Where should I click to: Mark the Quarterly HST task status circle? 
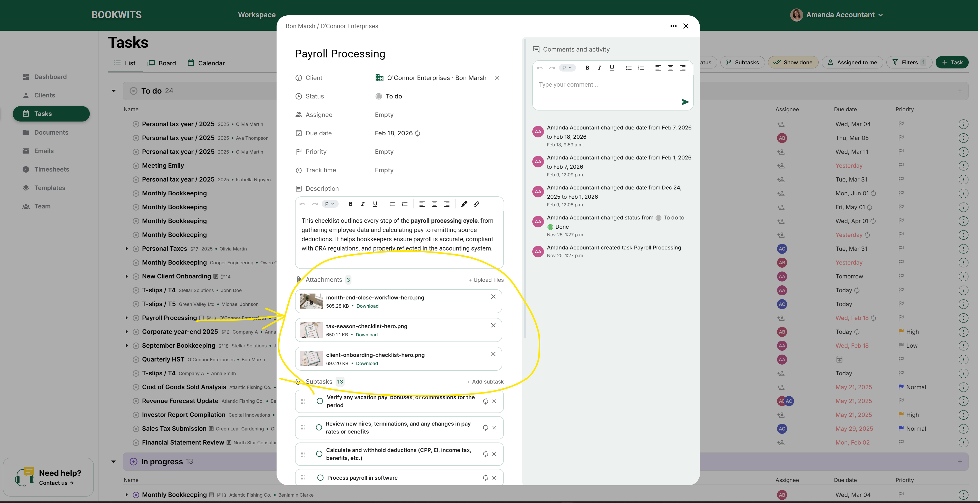click(x=136, y=359)
